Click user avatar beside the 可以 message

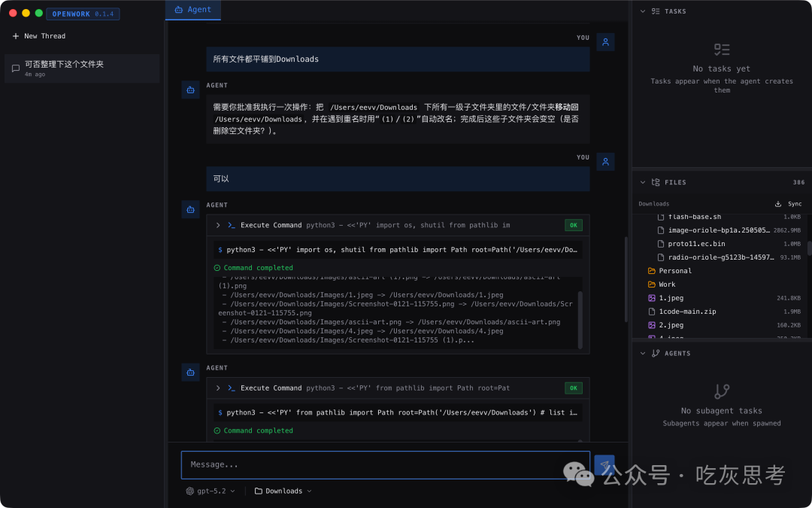coord(605,162)
